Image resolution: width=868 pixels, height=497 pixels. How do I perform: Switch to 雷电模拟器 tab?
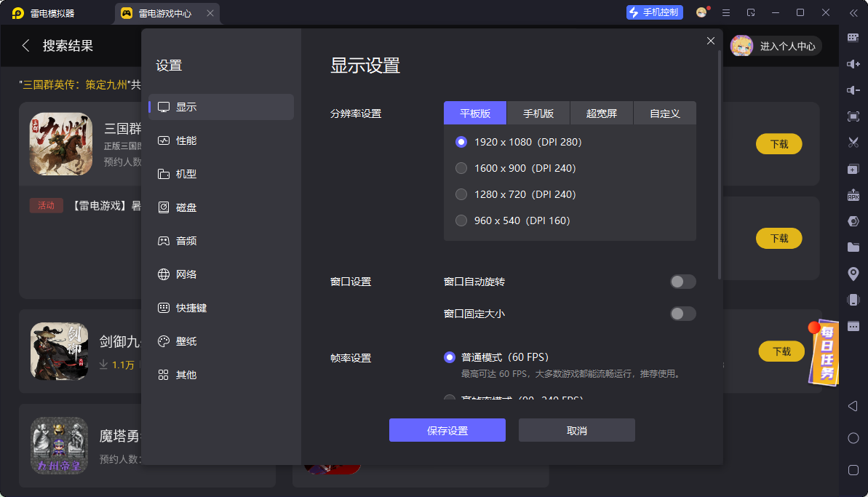(43, 13)
